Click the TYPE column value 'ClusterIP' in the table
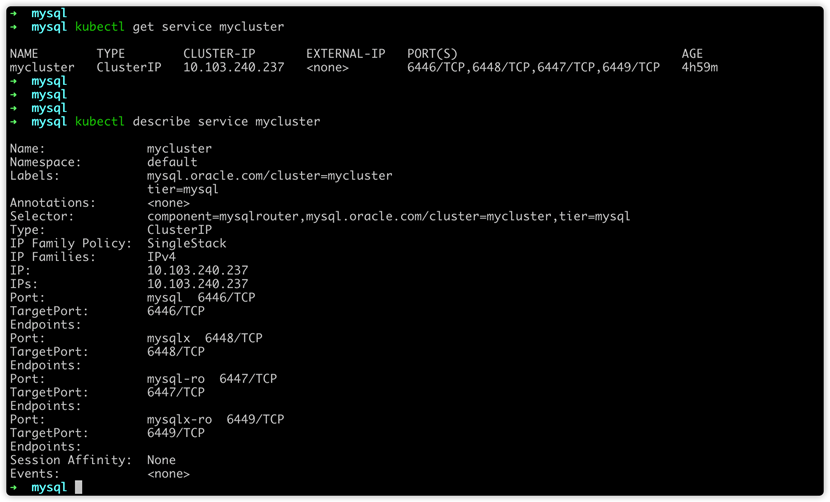830x502 pixels. [129, 67]
